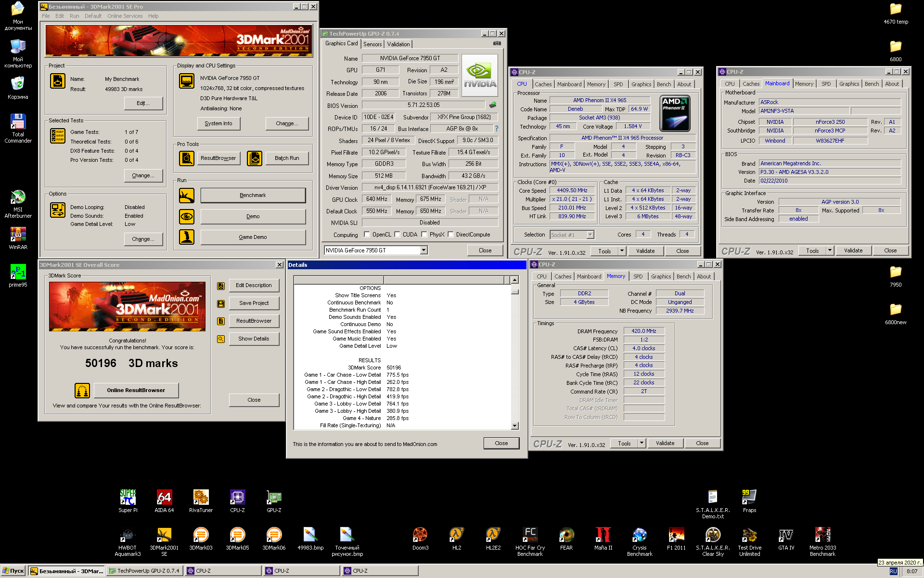
Task: Open Graphics tab in CPU-Z Mainboard window
Action: 849,84
